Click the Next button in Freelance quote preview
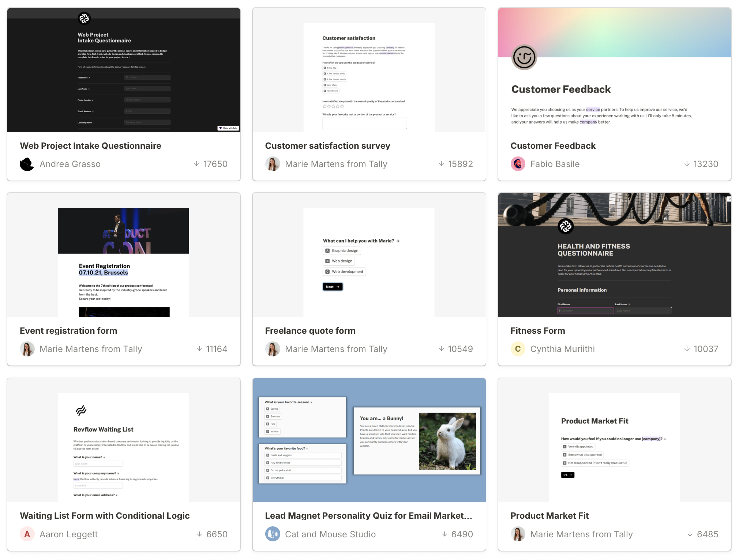 pos(333,287)
